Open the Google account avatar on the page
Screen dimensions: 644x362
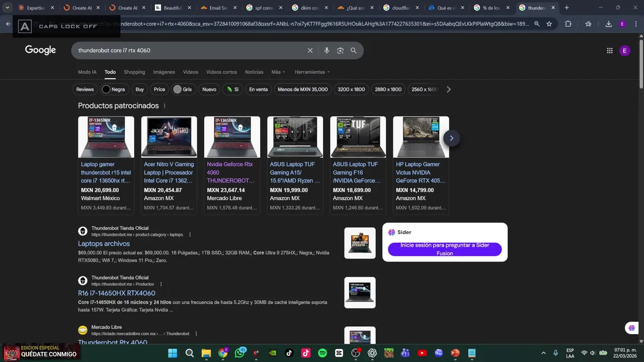625,50
